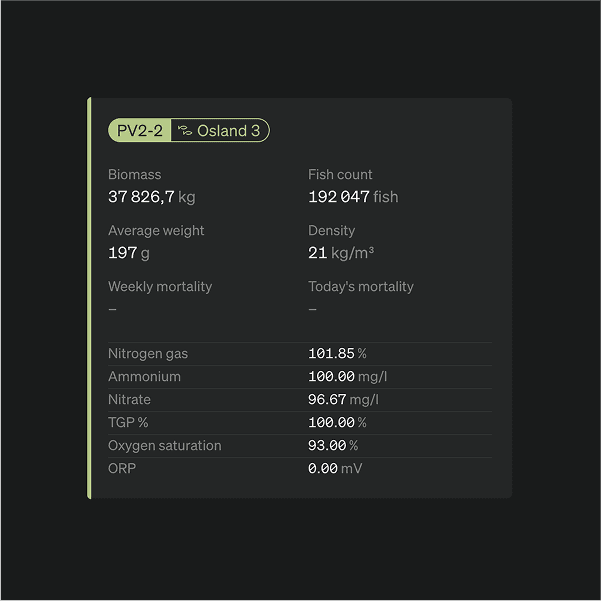Click the ORP reading 0.00 mV

335,469
